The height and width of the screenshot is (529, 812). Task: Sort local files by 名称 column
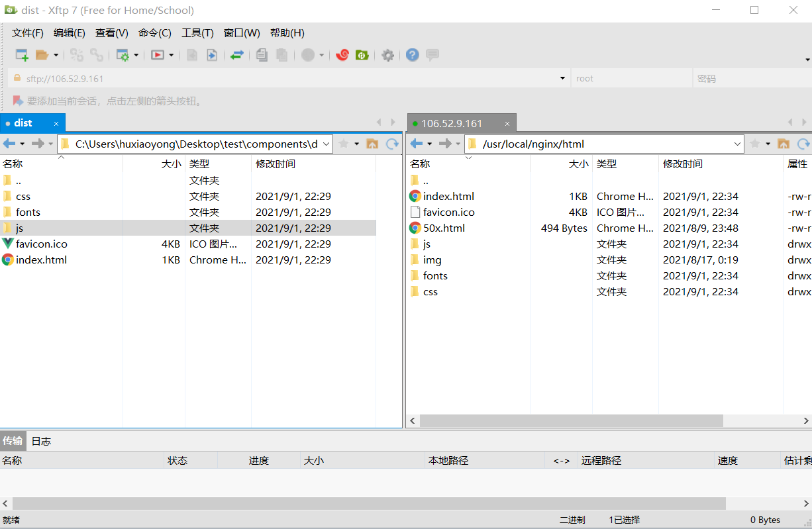(x=61, y=164)
